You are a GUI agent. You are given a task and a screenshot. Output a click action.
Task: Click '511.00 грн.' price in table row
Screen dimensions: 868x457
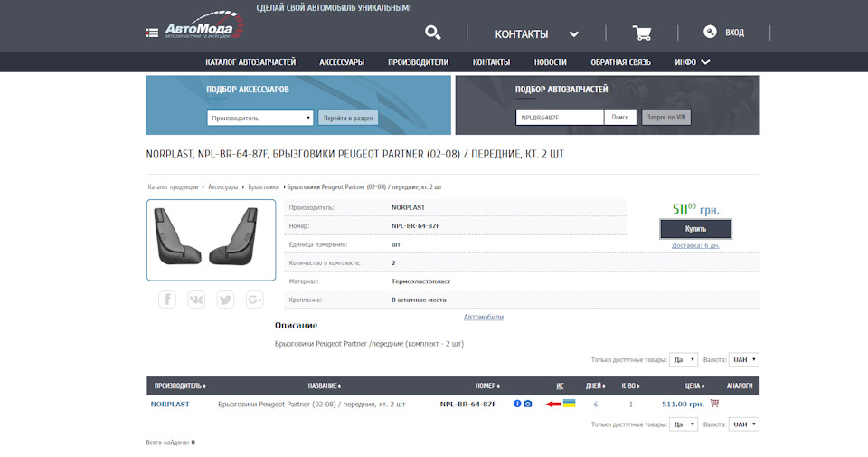[684, 404]
